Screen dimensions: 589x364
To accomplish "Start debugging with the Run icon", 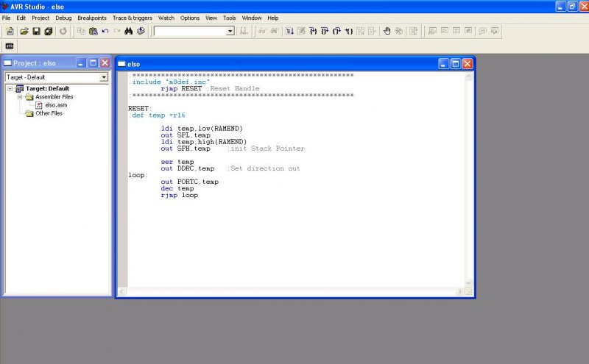I will (x=289, y=31).
